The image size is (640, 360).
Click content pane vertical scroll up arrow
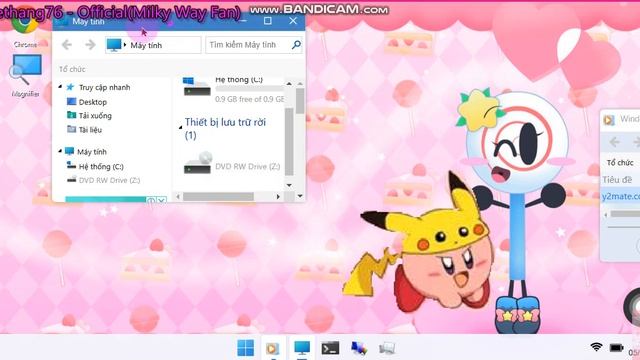pyautogui.click(x=289, y=83)
